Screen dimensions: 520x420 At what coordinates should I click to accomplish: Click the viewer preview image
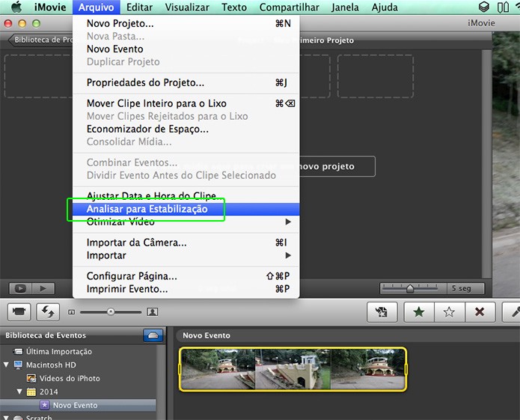point(506,165)
